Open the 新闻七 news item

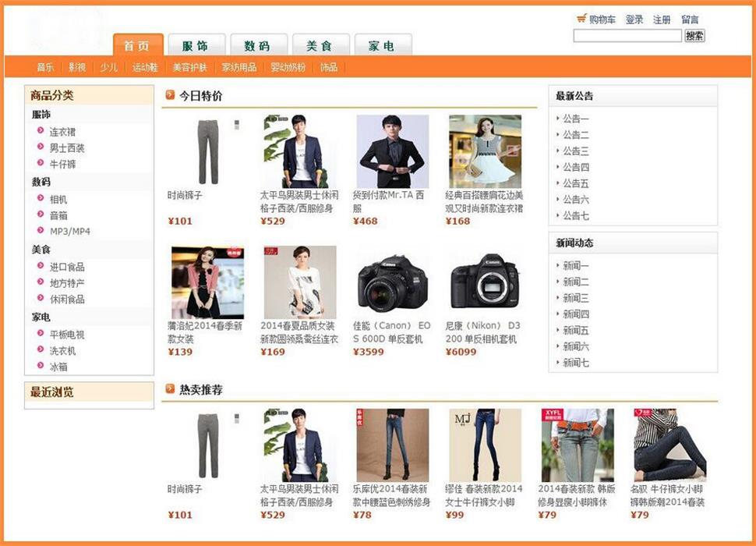[x=575, y=363]
